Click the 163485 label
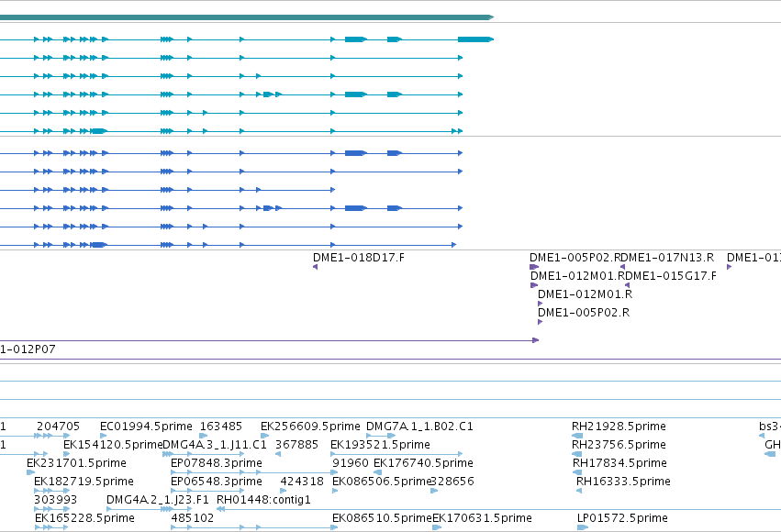The image size is (781, 532). pos(220,427)
